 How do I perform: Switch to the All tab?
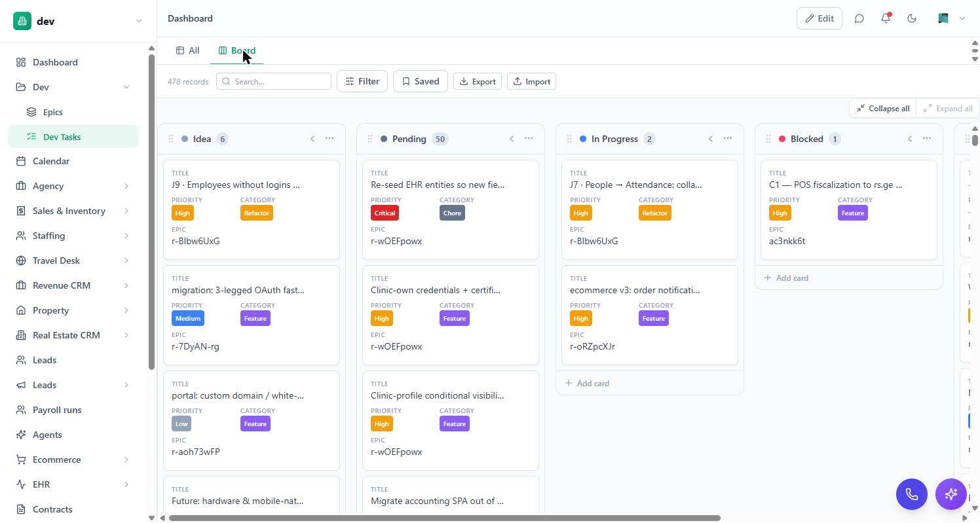coord(187,50)
